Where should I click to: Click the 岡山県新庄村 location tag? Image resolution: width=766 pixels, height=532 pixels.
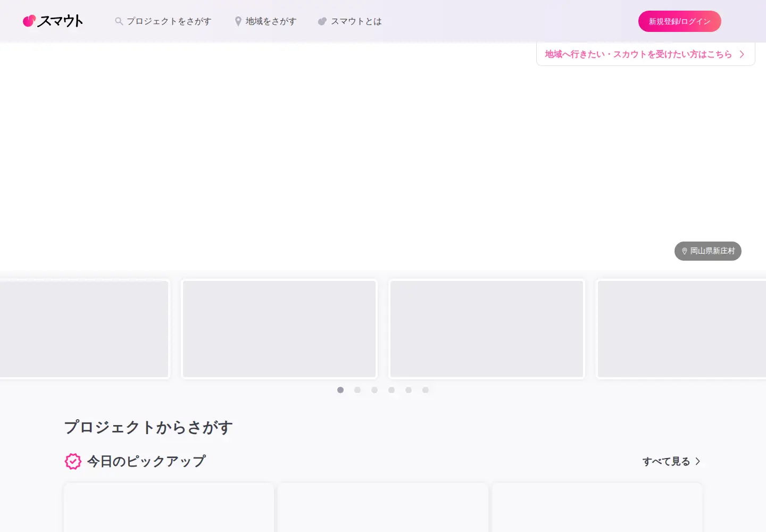[707, 251]
